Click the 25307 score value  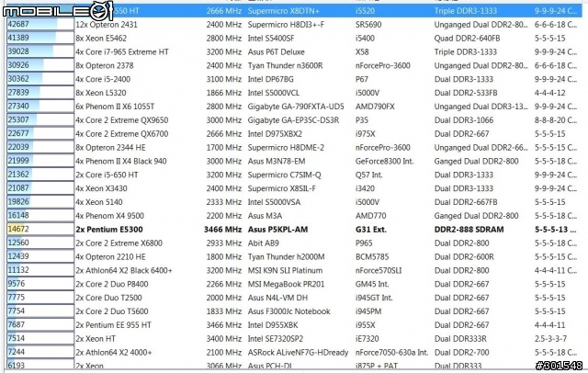tap(18, 119)
